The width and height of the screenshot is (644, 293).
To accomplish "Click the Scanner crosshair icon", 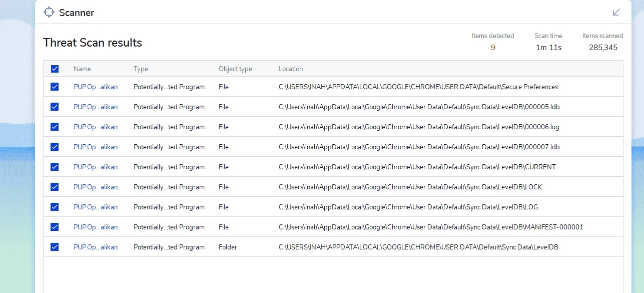I will point(49,12).
